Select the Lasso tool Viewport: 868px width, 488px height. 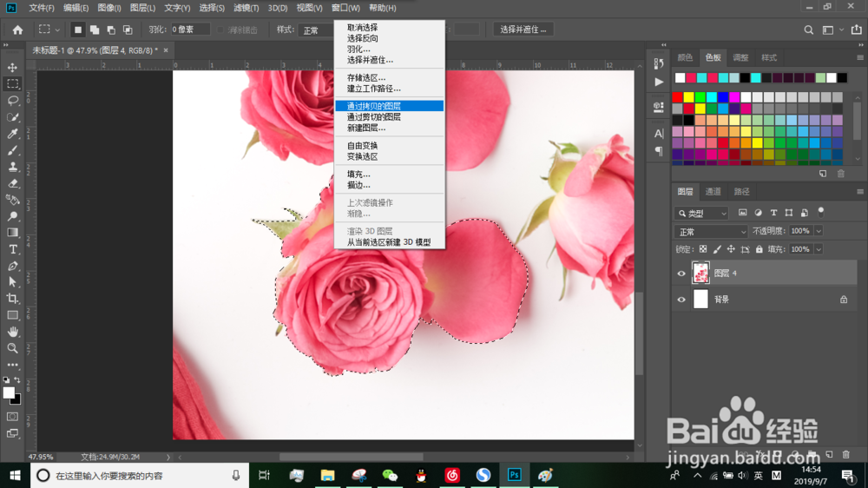coord(12,100)
